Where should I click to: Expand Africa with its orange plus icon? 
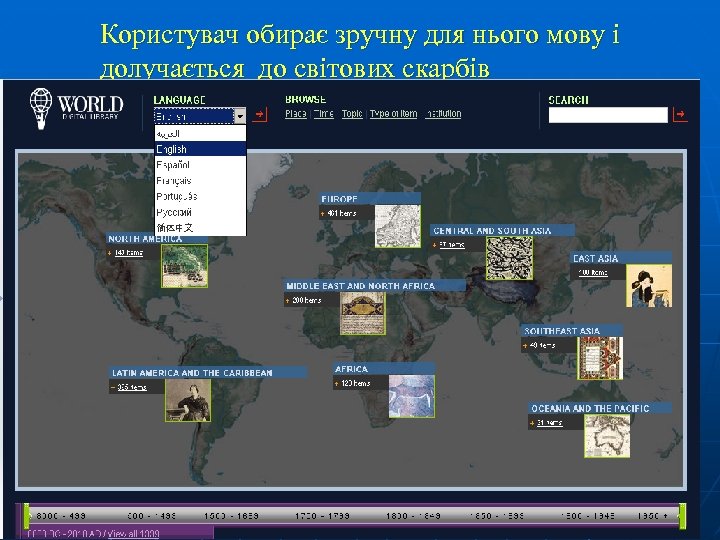point(336,383)
